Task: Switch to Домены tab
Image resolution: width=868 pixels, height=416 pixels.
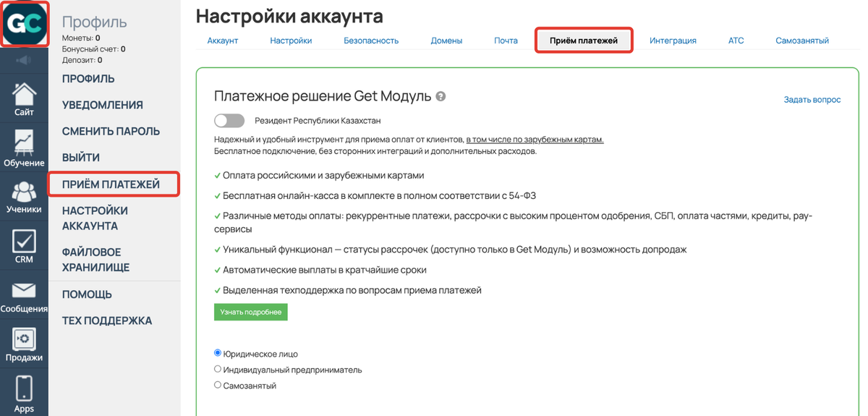Action: [446, 41]
